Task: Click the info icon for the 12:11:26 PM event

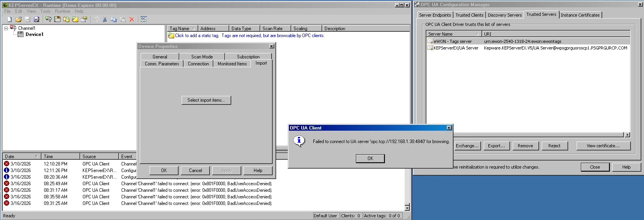Action: tap(7, 171)
